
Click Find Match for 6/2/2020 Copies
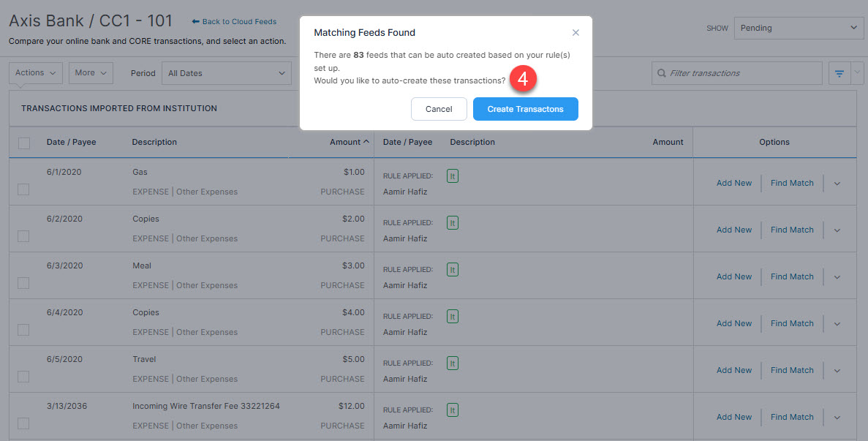click(x=792, y=230)
